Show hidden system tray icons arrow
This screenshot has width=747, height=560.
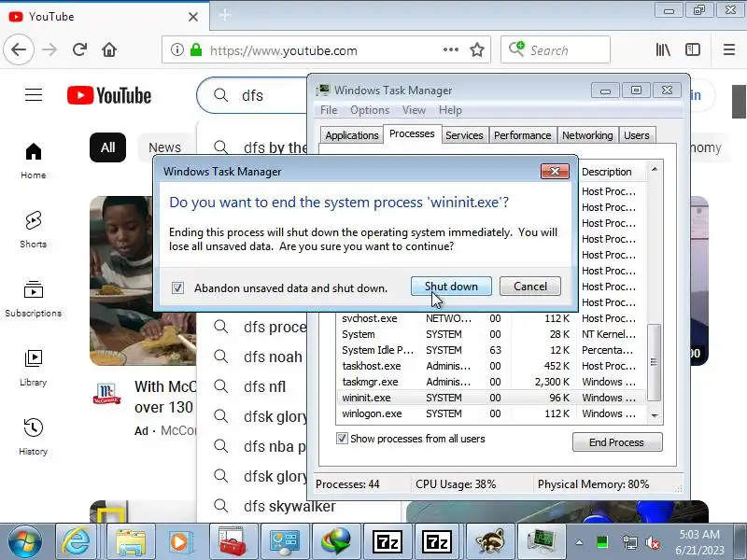tap(579, 542)
